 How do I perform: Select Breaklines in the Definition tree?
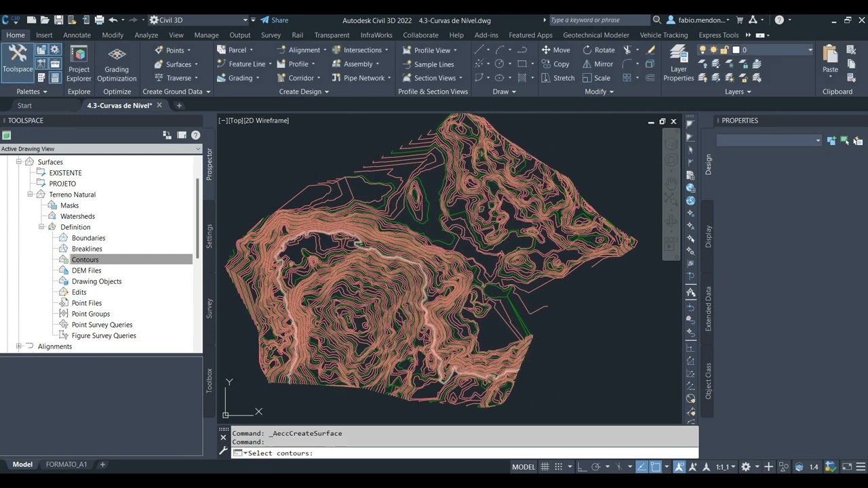coord(87,249)
